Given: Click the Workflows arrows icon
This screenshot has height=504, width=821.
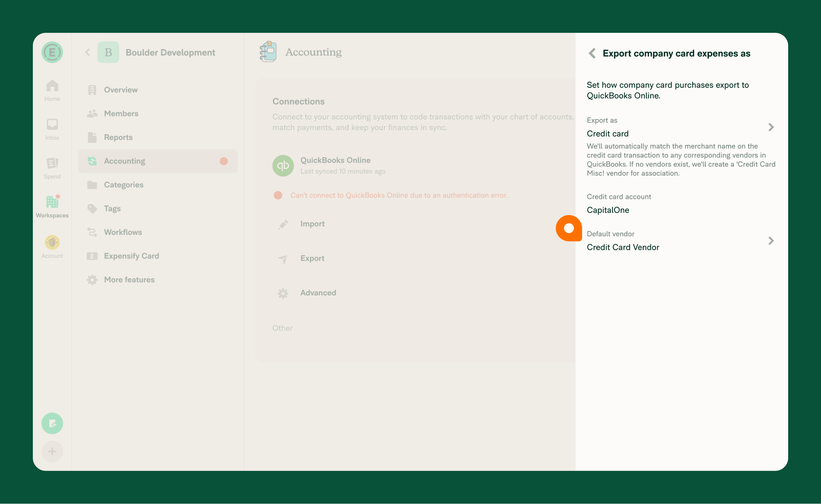Looking at the screenshot, I should 92,232.
